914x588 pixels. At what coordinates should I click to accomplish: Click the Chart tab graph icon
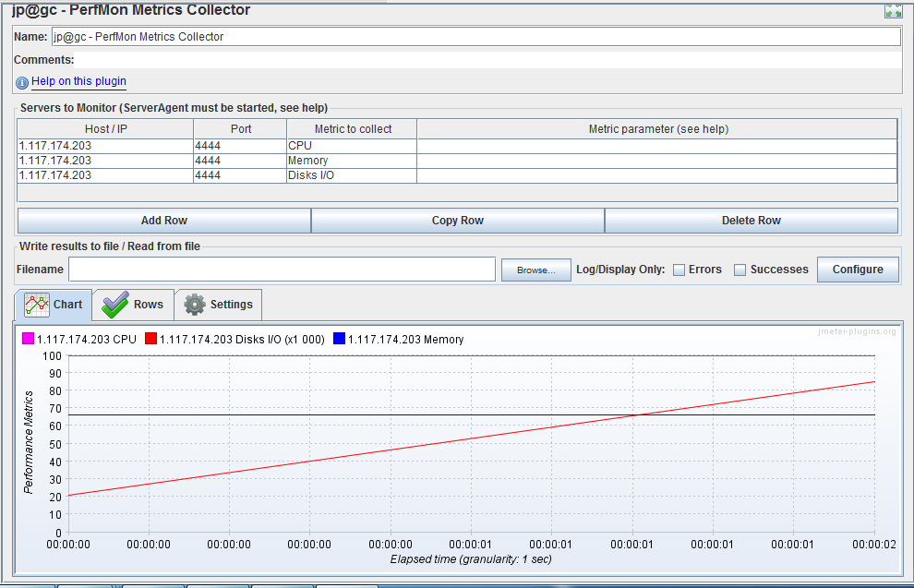click(x=37, y=304)
